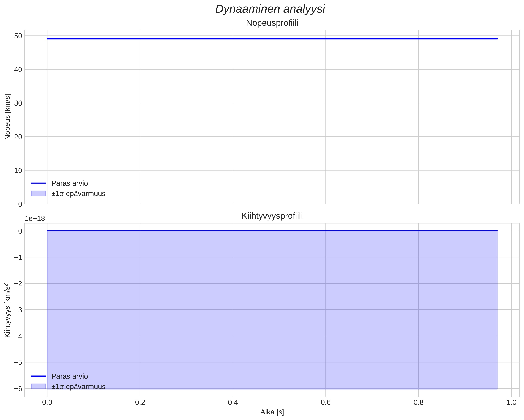Click the blue line legend icon in bottom plot
This screenshot has height=420, width=524.
38,376
